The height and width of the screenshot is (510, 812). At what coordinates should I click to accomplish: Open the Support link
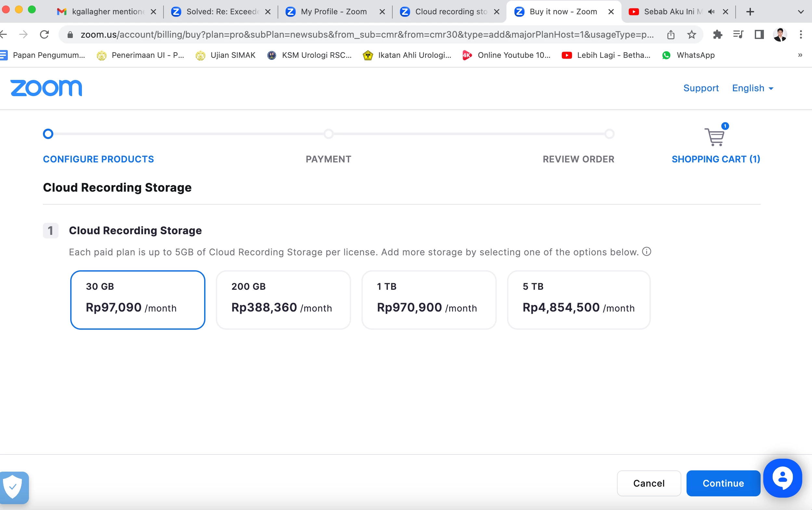[701, 88]
